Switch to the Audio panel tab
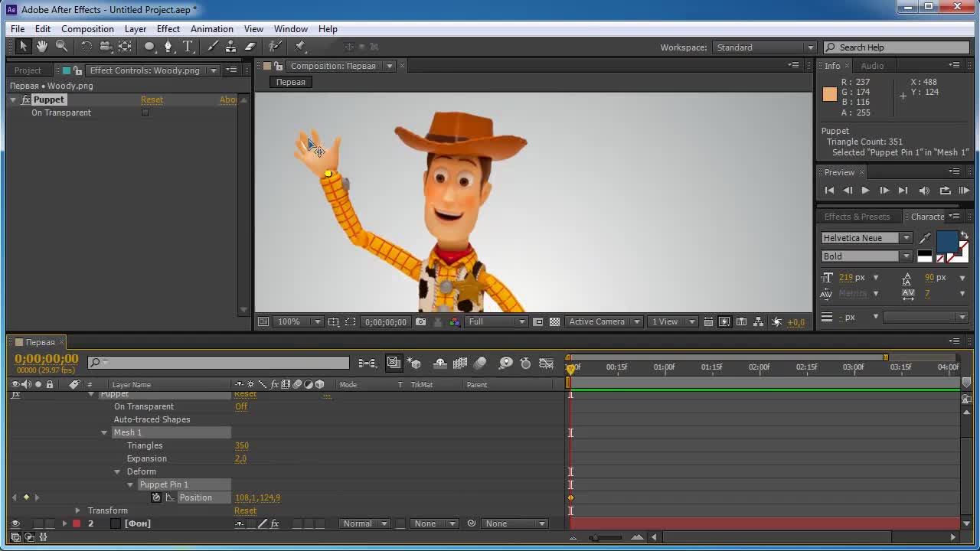980x551 pixels. click(872, 66)
